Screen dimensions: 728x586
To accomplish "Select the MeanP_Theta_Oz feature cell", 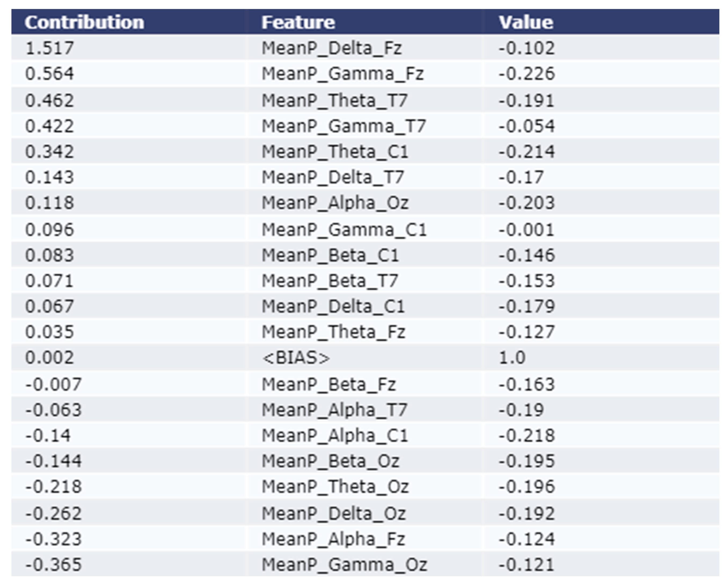I will coord(335,487).
